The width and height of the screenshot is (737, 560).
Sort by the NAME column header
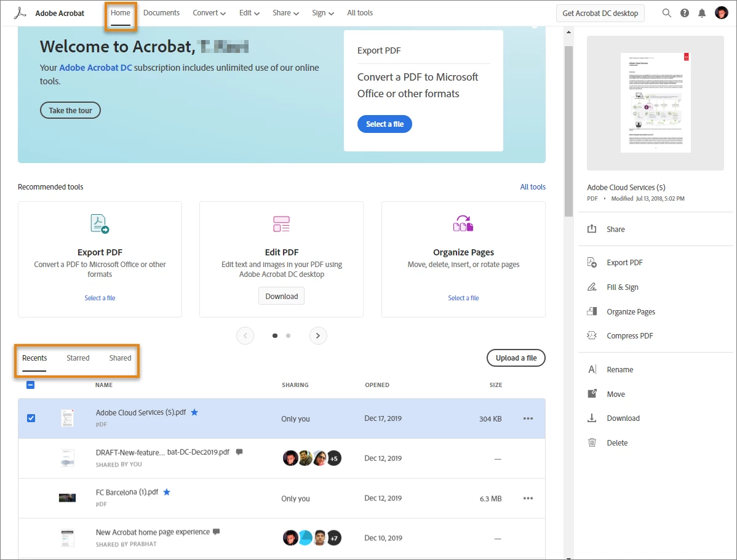pos(104,385)
